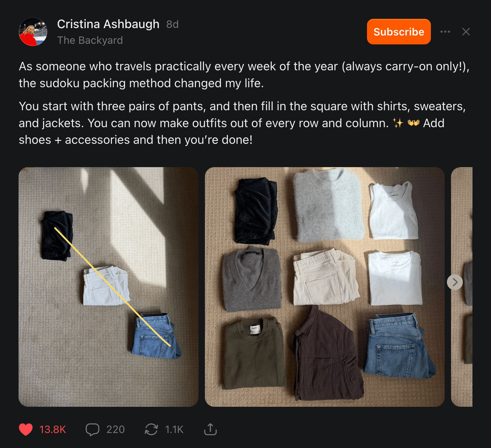Viewport: 491px width, 448px height.
Task: Visit the Cristina Ashbaugh author name link
Action: click(108, 24)
